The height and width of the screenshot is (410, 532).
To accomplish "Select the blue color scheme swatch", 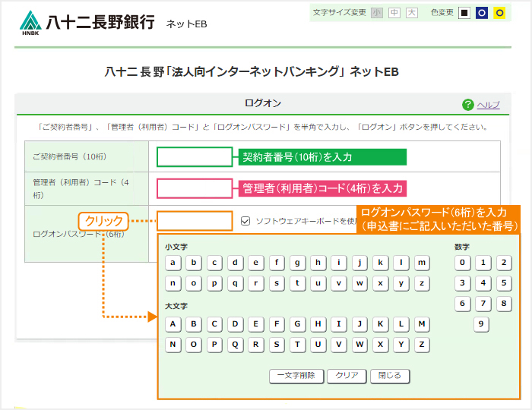I will tap(481, 13).
